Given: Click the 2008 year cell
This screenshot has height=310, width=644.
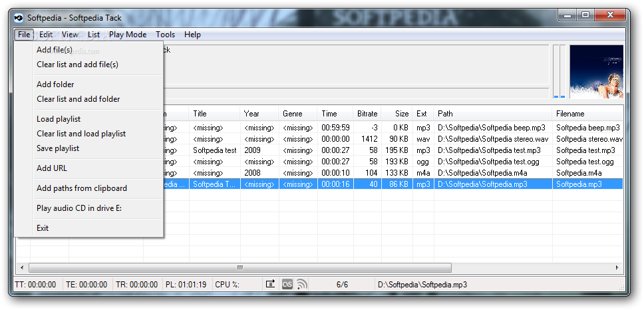Looking at the screenshot, I should (x=259, y=173).
